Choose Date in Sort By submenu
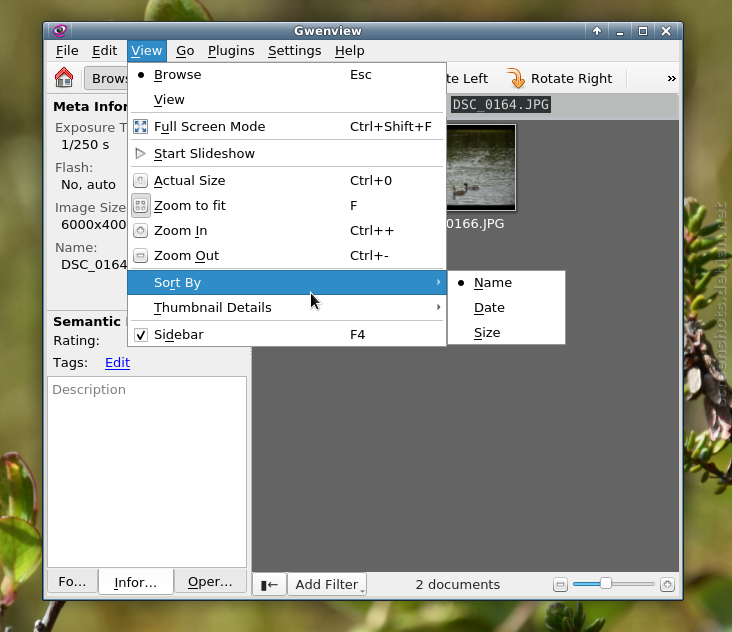 (506, 308)
